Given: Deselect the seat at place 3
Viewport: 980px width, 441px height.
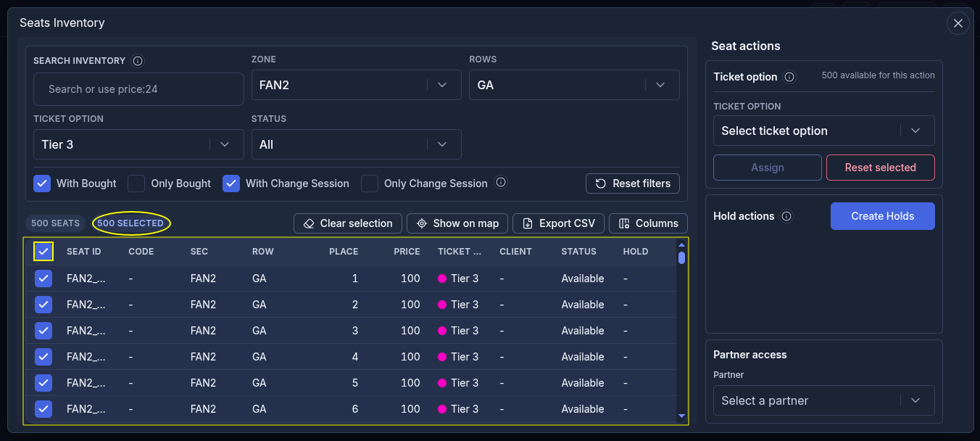Looking at the screenshot, I should tap(43, 331).
